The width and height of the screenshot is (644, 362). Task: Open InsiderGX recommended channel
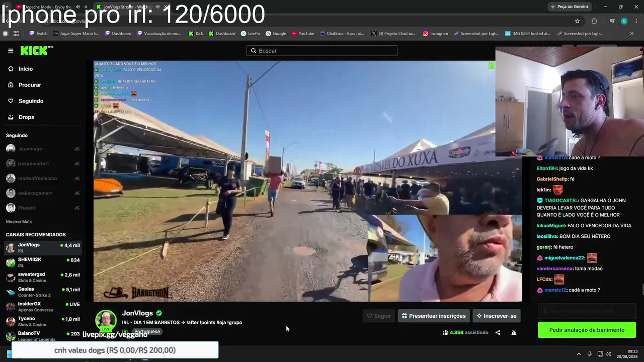click(x=43, y=307)
